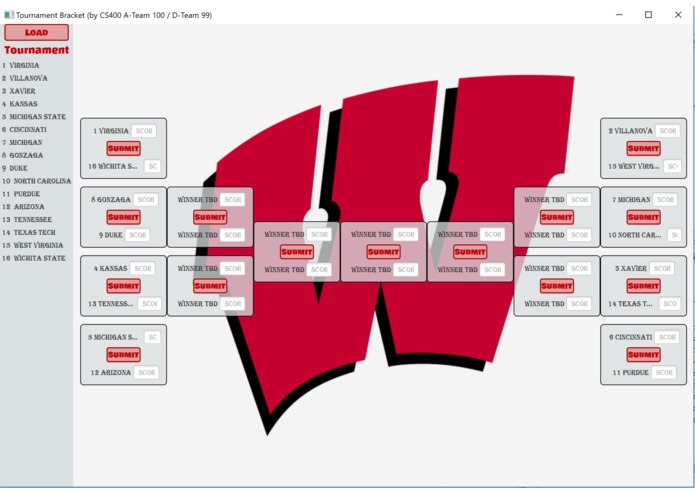
Task: Submit the Virginia vs Wichita State matchup
Action: coord(124,148)
